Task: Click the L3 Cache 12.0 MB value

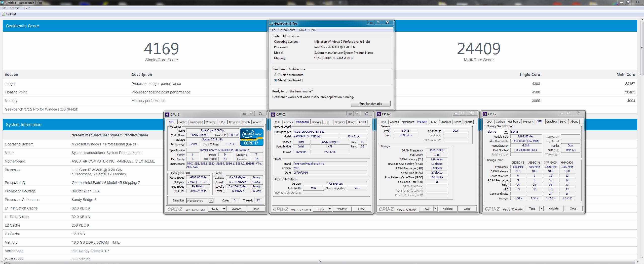Action: (x=78, y=234)
